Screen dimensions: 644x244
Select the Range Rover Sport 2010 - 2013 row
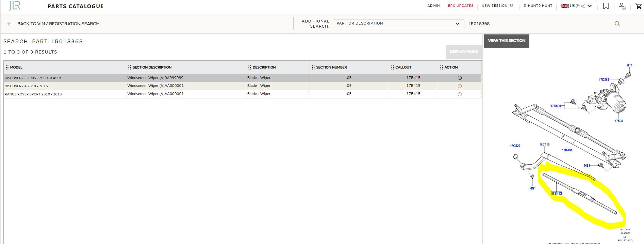coord(243,94)
